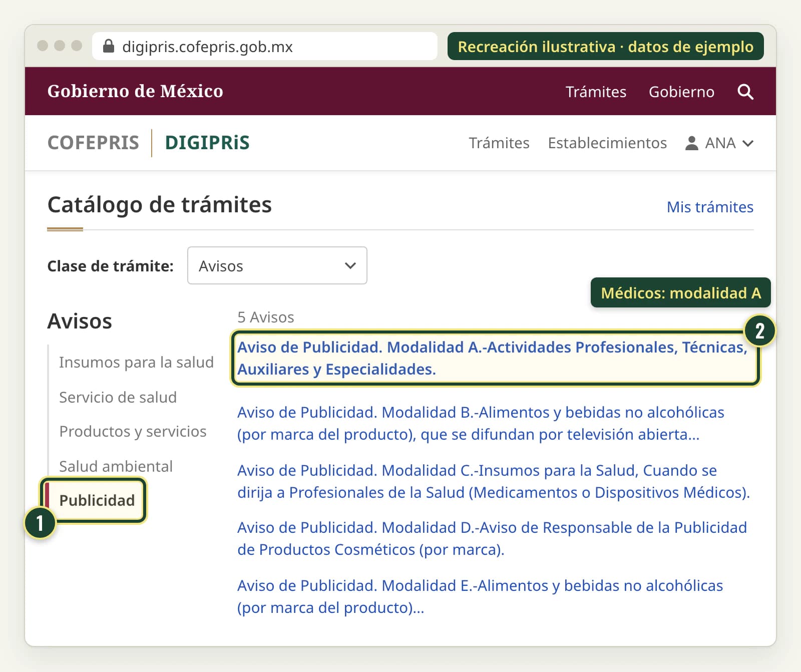
Task: Select Servicio de salud category
Action: click(x=118, y=397)
